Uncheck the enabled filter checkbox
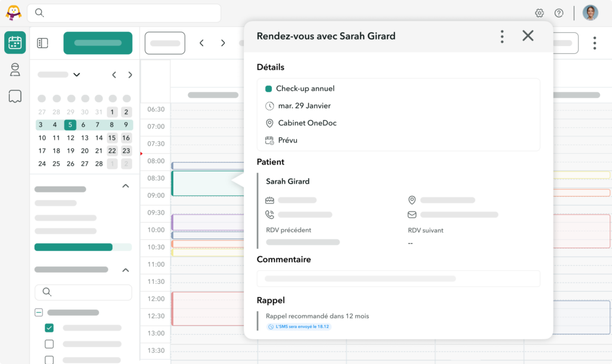The height and width of the screenshot is (364, 612). 50,328
